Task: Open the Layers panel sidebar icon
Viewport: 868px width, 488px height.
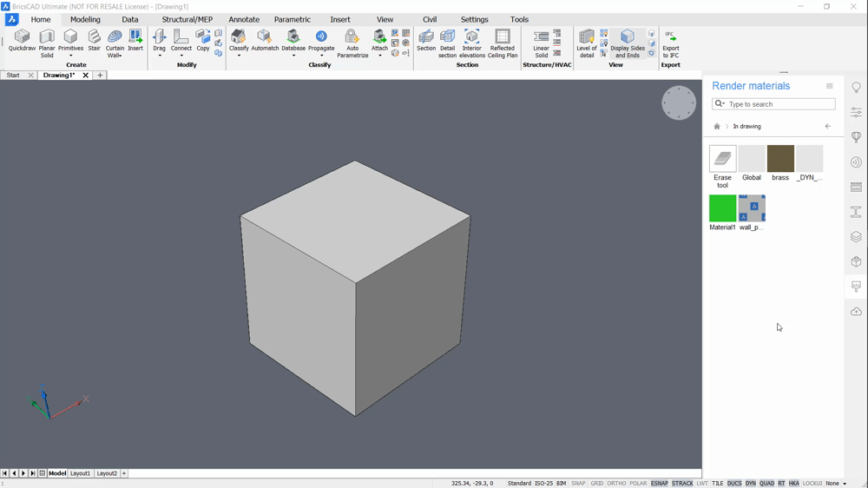Action: 857,236
